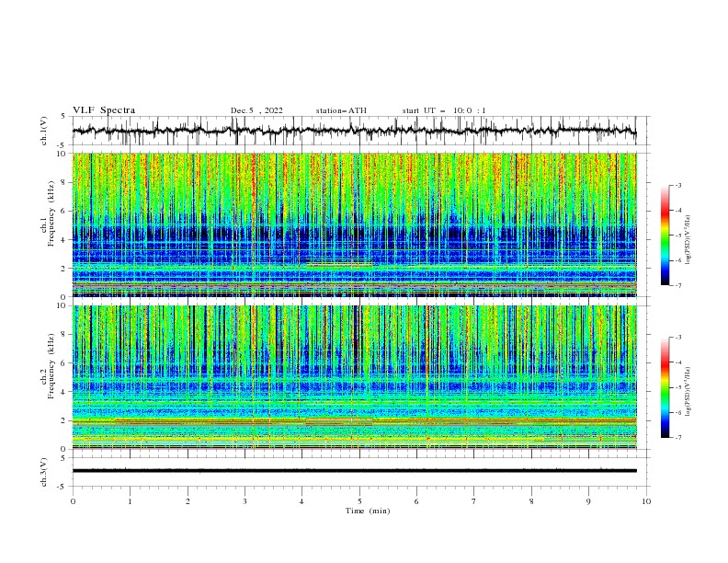
Task: Click the ch.1 spectrogram panel
Action: (x=354, y=224)
